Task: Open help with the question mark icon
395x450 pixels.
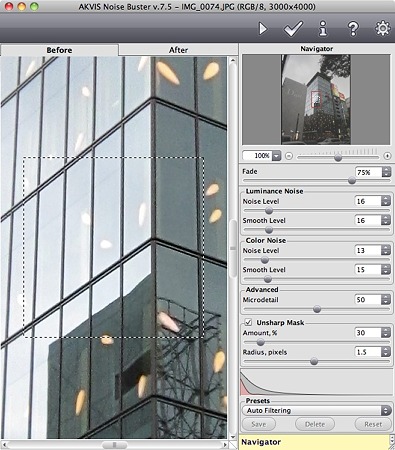Action: coord(353,29)
